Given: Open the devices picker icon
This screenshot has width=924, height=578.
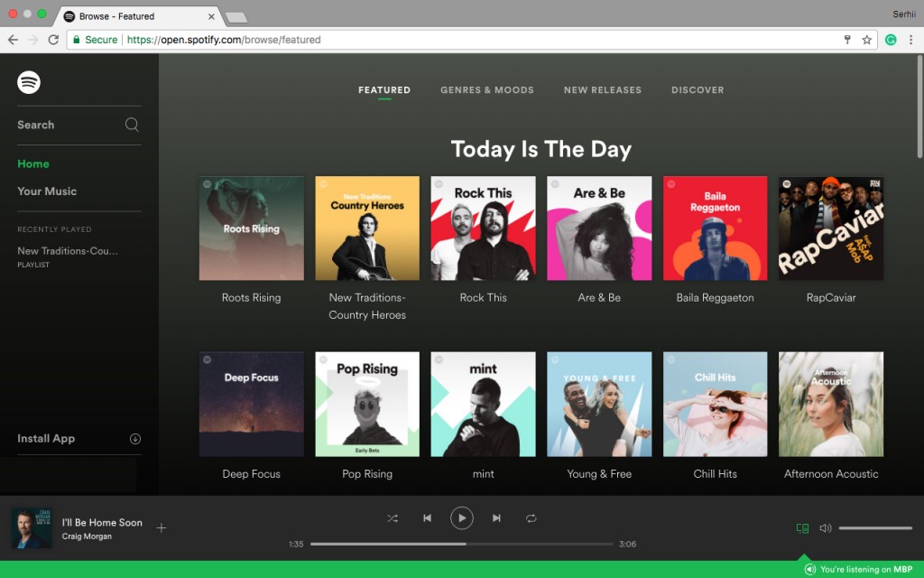Looking at the screenshot, I should 802,527.
